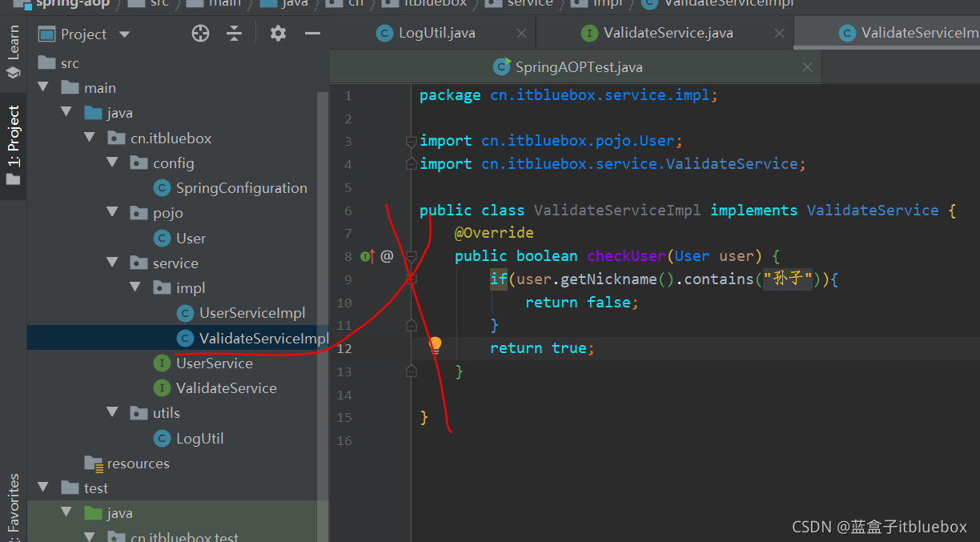Screen dimensions: 980x542
Task: Click the locate current file crosshair icon
Action: coord(200,34)
